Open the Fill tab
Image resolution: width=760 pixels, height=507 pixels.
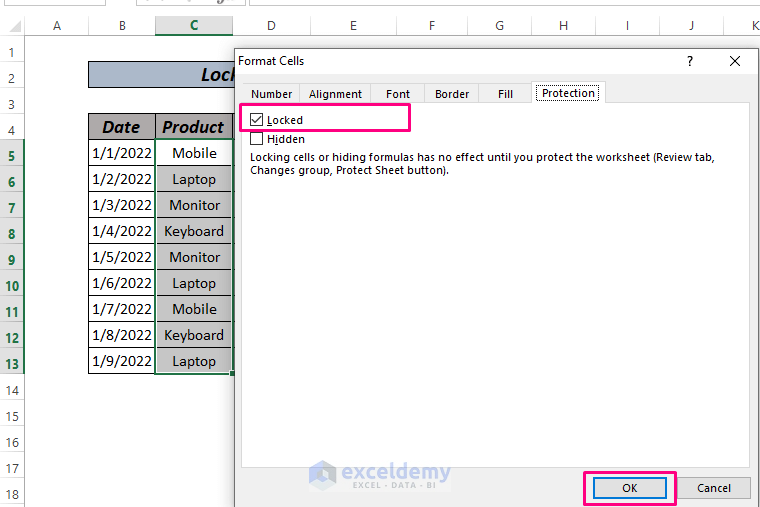(505, 94)
